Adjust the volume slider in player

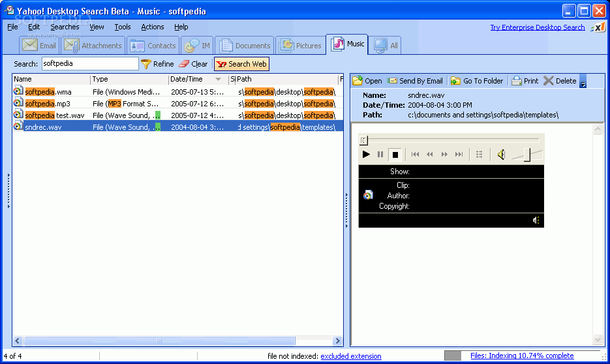527,155
